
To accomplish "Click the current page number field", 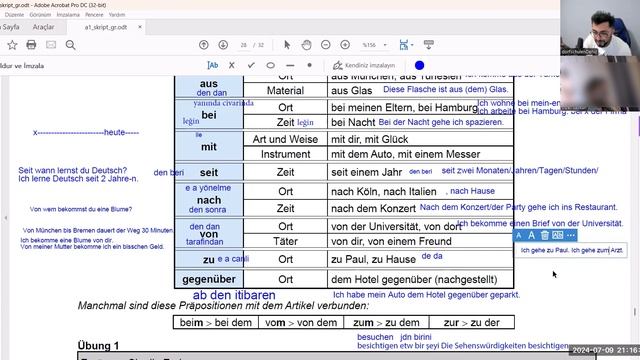I will [x=244, y=45].
